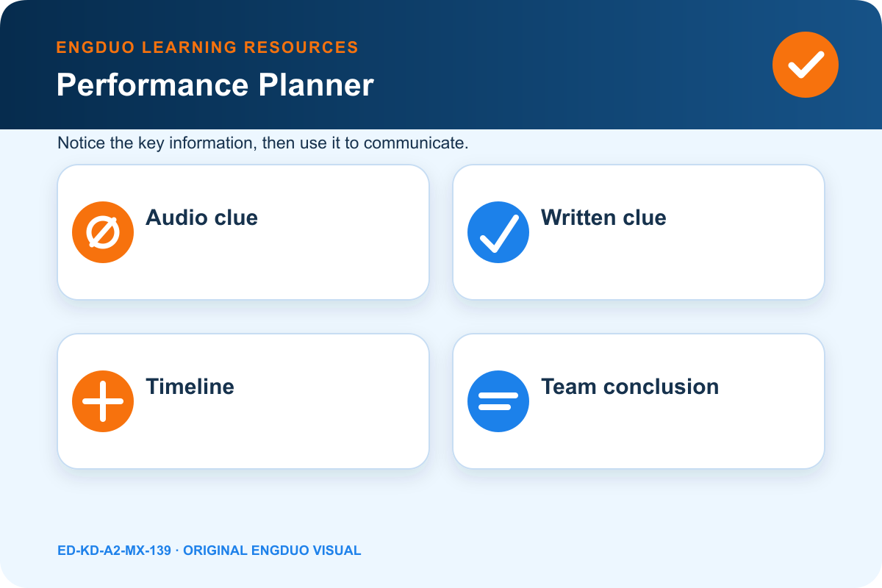Click the blue checkmark icon on Written clue

498,232
